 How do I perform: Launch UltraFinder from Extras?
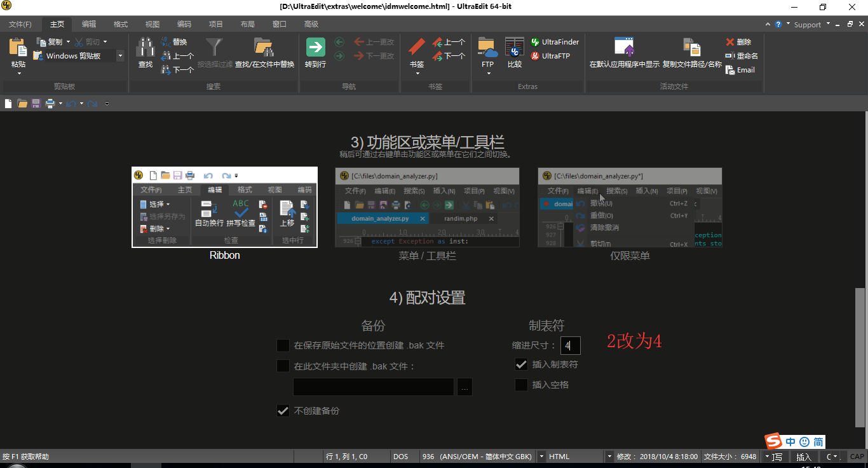555,42
